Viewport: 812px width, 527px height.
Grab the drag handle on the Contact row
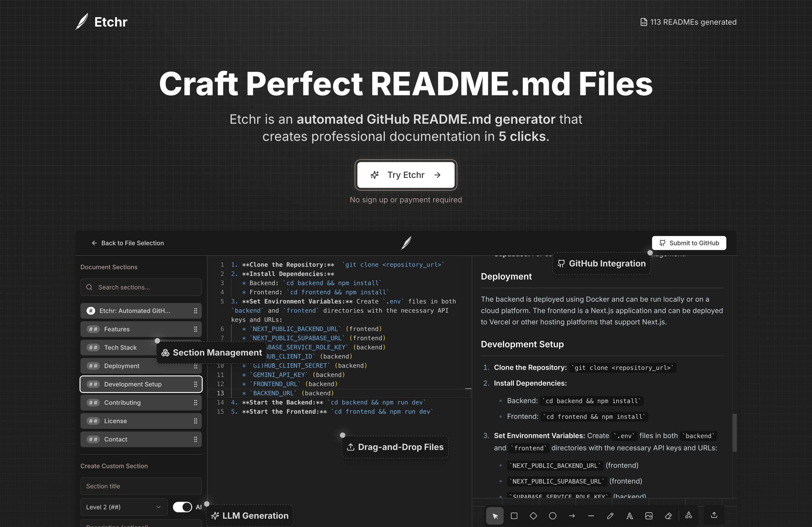[195, 440]
